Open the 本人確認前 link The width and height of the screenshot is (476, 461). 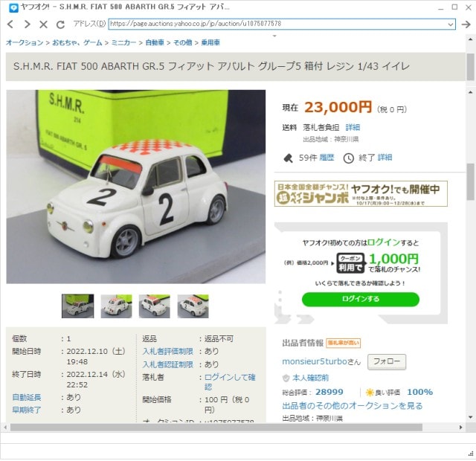click(x=311, y=378)
